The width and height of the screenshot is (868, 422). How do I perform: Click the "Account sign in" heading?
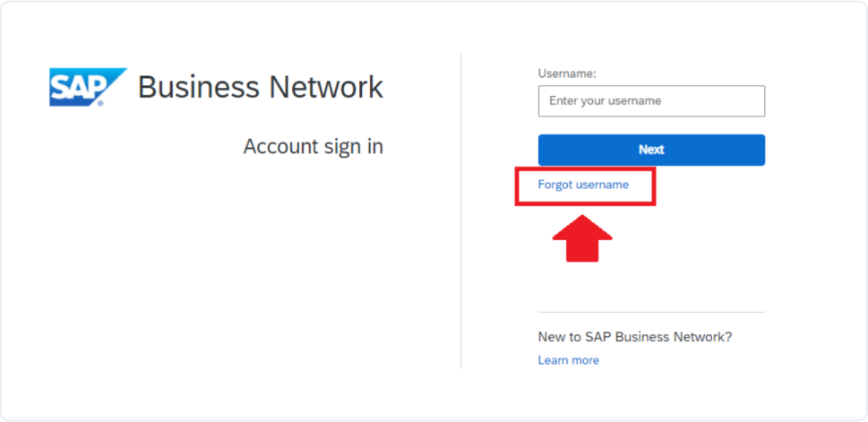(x=313, y=146)
